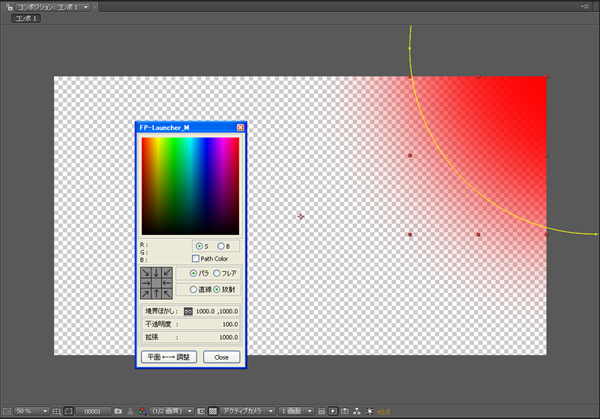
Task: Open the 1 画面 view layout dropdown
Action: [296, 411]
